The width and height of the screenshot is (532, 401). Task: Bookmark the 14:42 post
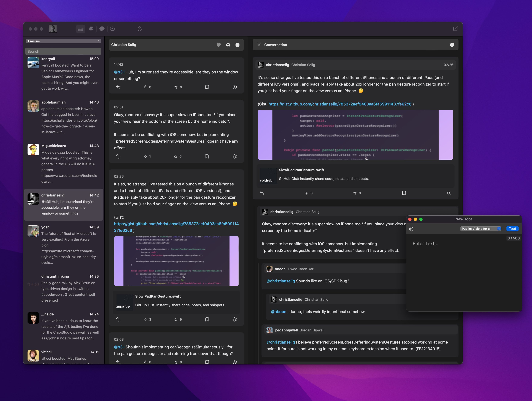pos(207,87)
